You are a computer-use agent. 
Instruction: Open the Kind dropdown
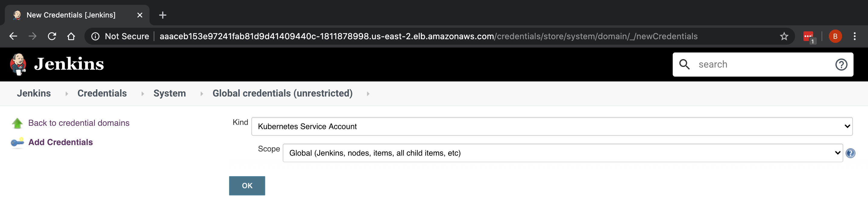(x=552, y=126)
